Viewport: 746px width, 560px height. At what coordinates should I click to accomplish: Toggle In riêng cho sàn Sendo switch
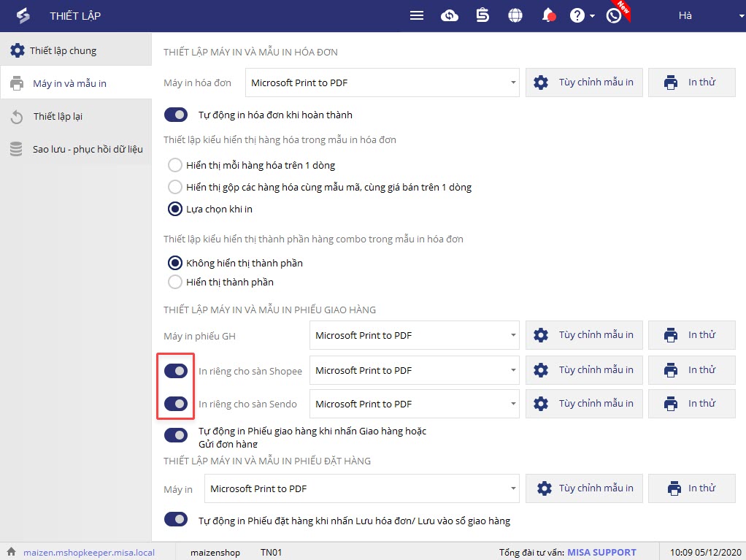(x=176, y=404)
